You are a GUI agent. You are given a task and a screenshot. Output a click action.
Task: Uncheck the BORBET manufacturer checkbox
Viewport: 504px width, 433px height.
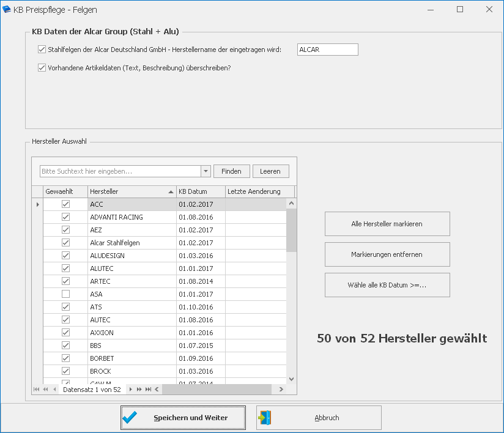[x=65, y=358]
